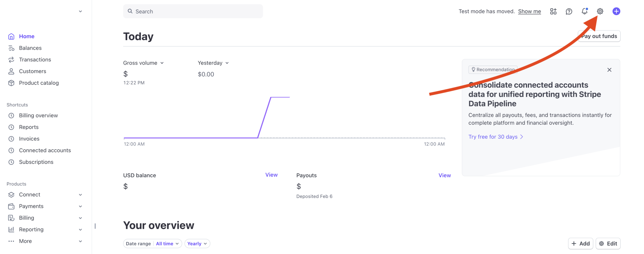Open the apps grid icon
The width and height of the screenshot is (644, 254).
point(553,11)
